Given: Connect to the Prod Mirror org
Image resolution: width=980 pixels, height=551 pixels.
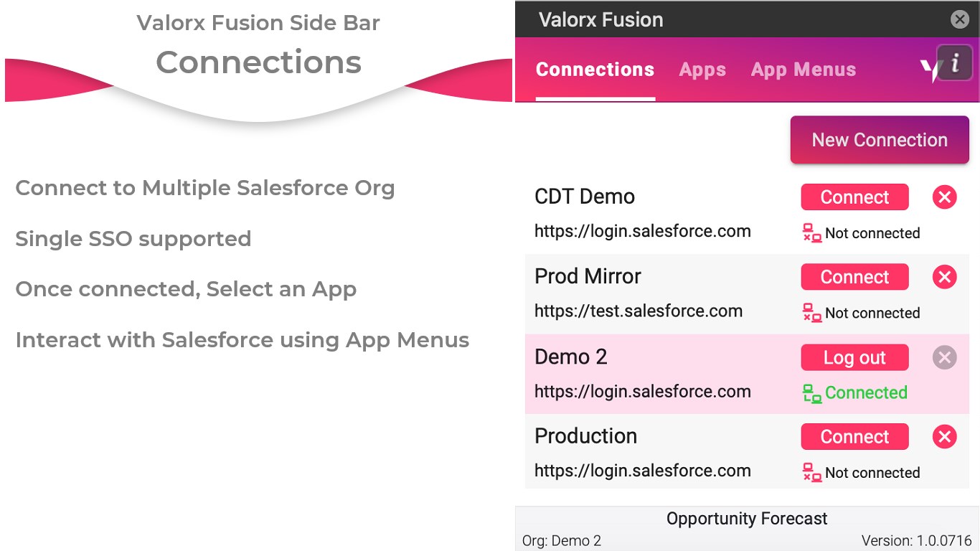Looking at the screenshot, I should pyautogui.click(x=854, y=277).
